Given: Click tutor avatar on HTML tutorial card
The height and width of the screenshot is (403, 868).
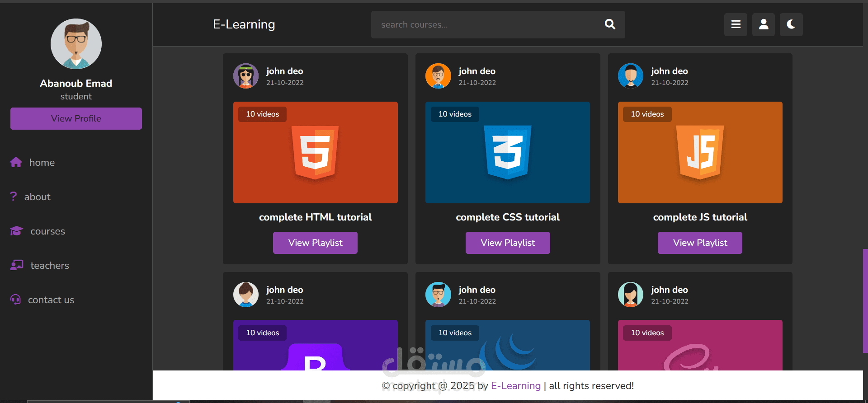Looking at the screenshot, I should 246,76.
